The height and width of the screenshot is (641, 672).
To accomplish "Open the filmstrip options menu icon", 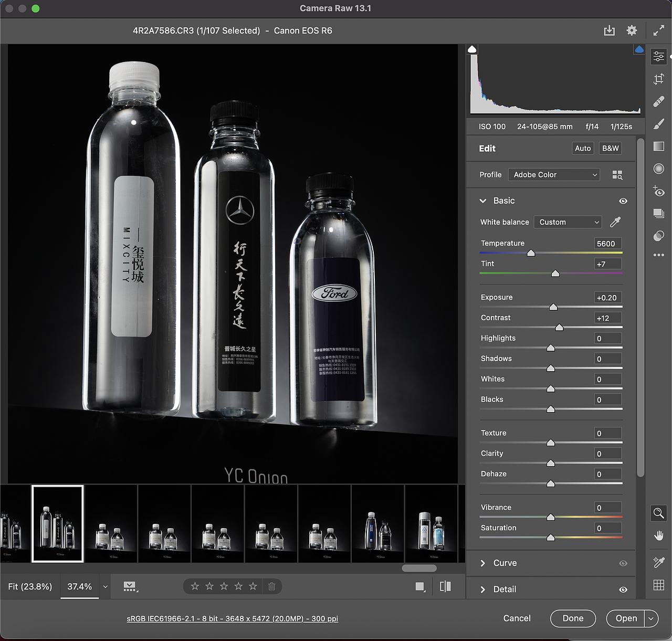I will click(130, 586).
